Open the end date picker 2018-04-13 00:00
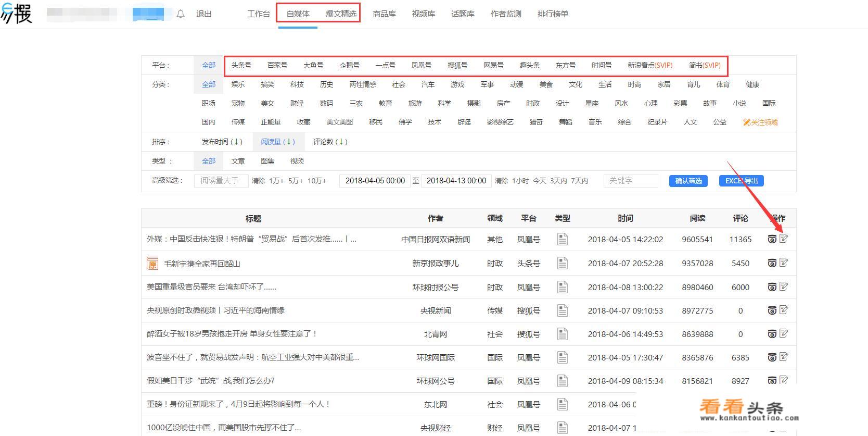The height and width of the screenshot is (436, 868). click(x=456, y=181)
